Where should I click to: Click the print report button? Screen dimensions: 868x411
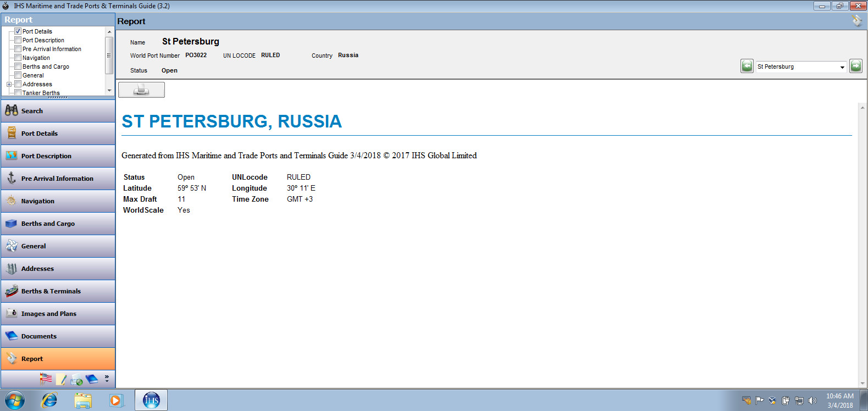pos(141,90)
